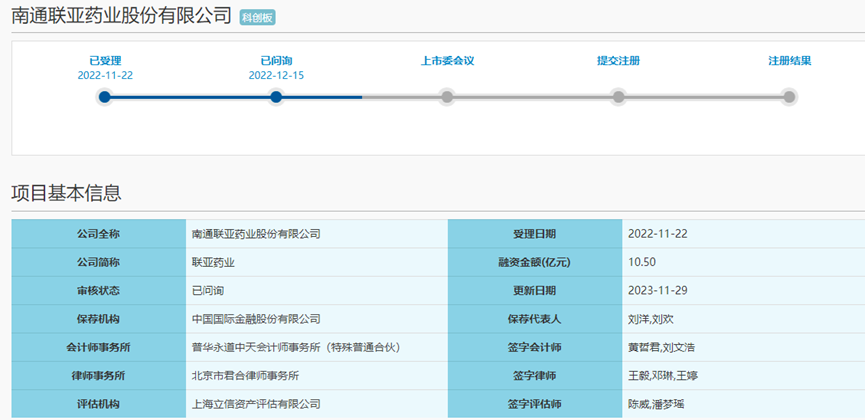Open the 提交注册 stage label

click(618, 61)
